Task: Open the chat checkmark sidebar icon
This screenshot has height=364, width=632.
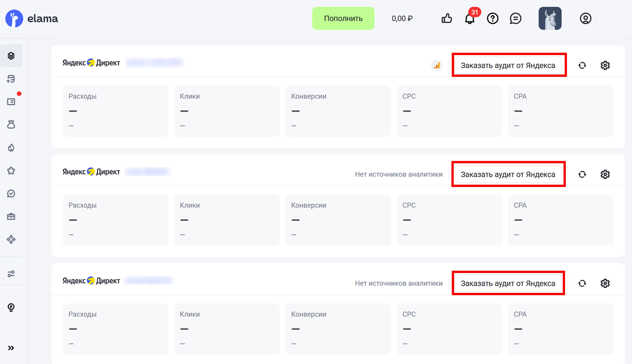Action: coord(11,193)
